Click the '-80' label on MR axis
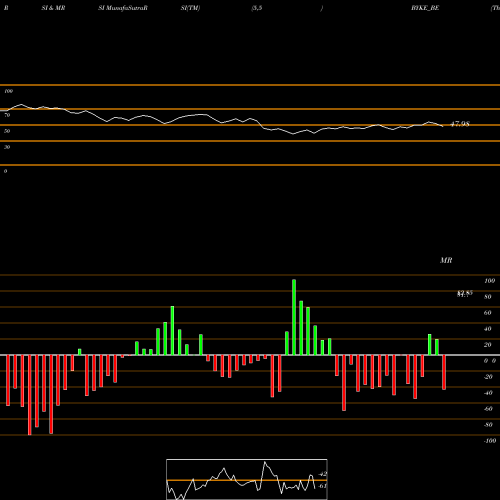 coord(488,425)
